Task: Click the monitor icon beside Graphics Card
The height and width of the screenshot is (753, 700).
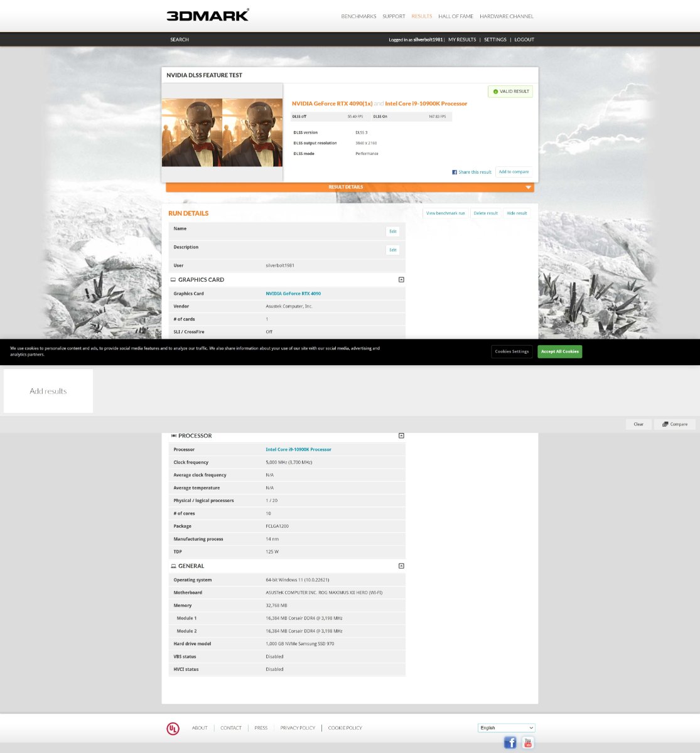Action: point(173,280)
